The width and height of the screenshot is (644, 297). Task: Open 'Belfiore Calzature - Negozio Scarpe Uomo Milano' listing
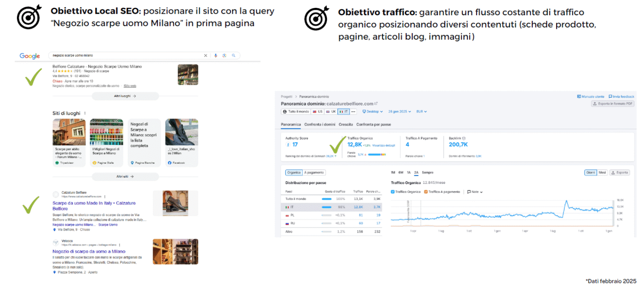click(x=97, y=66)
